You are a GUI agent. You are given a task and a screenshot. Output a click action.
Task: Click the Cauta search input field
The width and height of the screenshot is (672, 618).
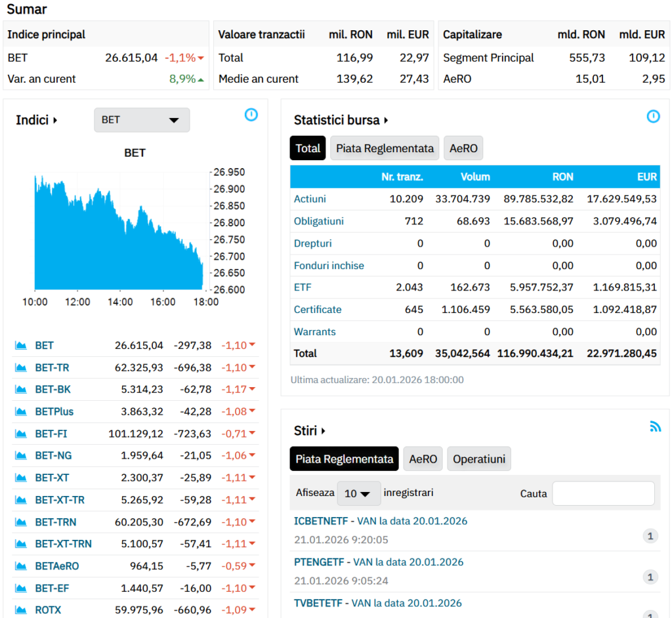(603, 493)
